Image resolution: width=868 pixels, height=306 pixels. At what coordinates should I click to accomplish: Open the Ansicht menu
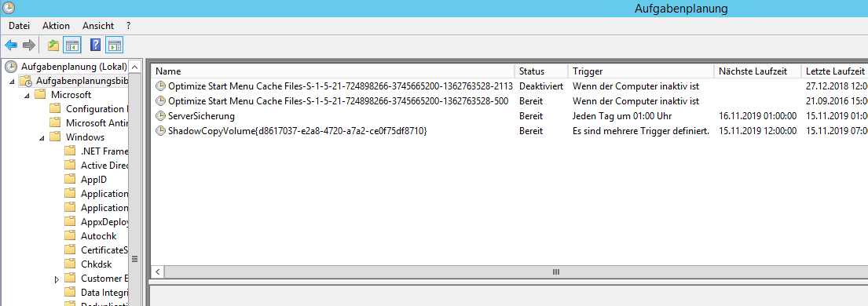click(98, 25)
